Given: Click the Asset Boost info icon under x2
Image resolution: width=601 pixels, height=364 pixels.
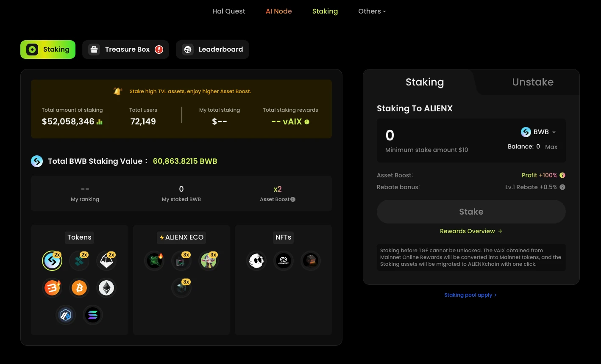Looking at the screenshot, I should pos(293,199).
